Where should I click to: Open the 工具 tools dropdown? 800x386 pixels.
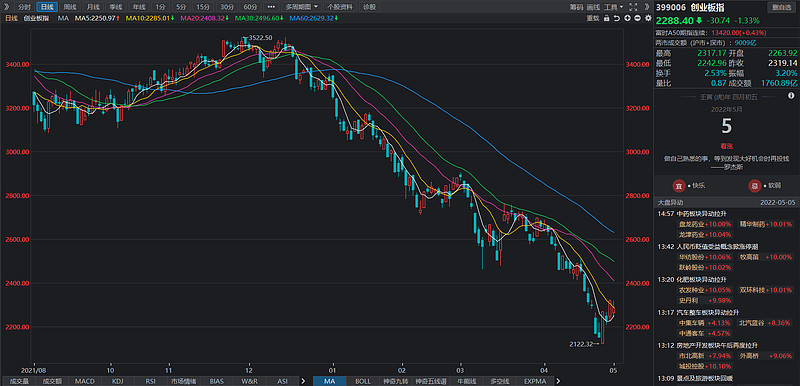tap(613, 7)
